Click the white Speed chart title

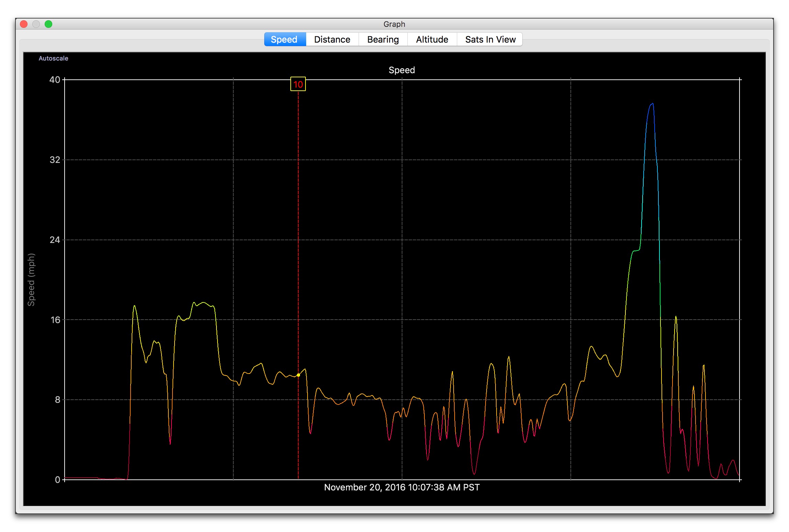[x=401, y=70]
